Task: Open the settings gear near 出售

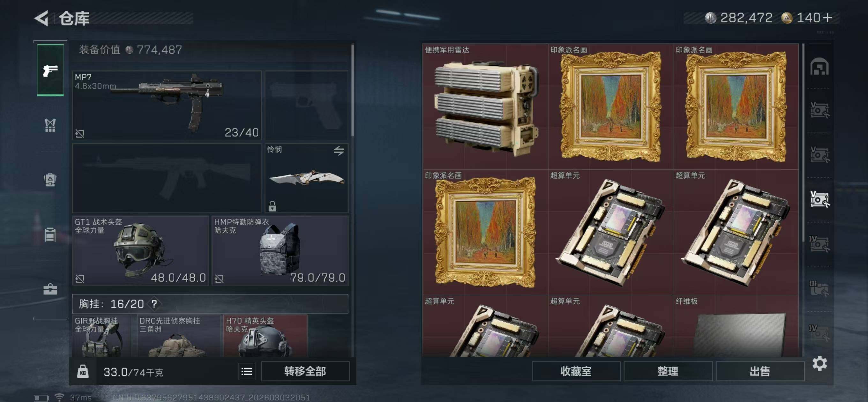Action: 819,363
